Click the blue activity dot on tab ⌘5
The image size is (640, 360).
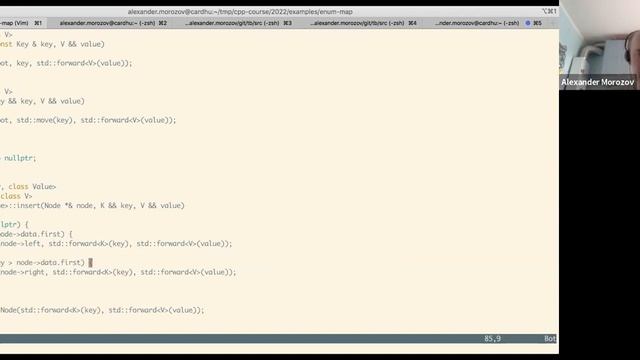[528, 23]
